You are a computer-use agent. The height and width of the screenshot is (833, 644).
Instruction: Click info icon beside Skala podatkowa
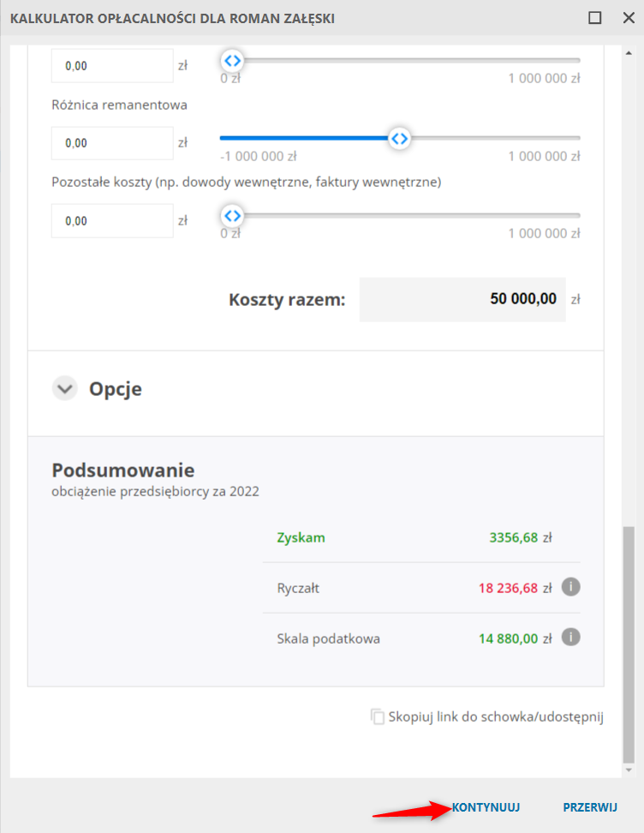tap(571, 638)
